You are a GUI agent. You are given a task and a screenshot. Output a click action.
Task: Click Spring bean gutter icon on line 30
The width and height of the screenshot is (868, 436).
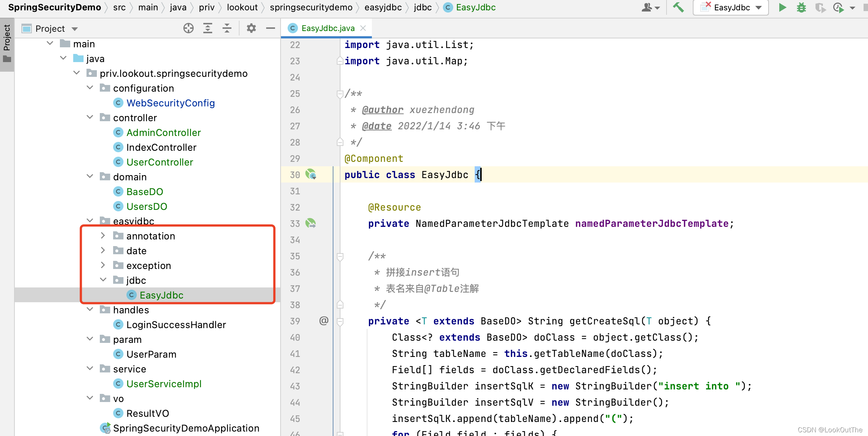(x=311, y=174)
